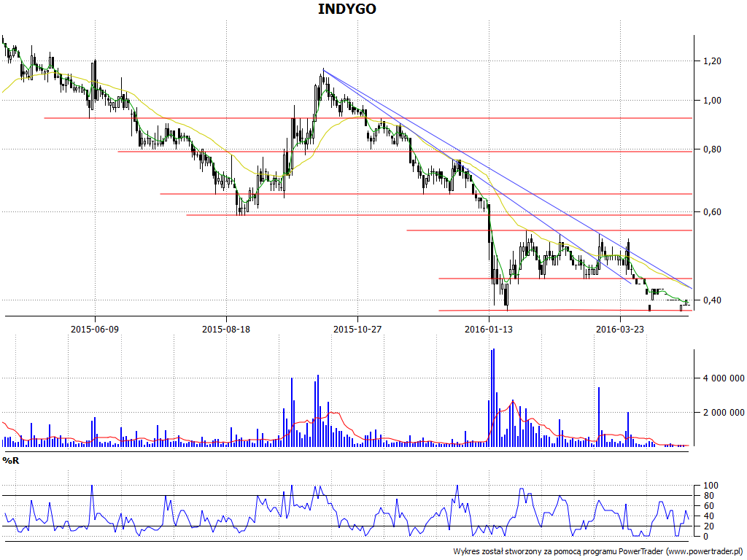The image size is (747, 560).
Task: Select the 2016-03-23 date label
Action: (620, 329)
